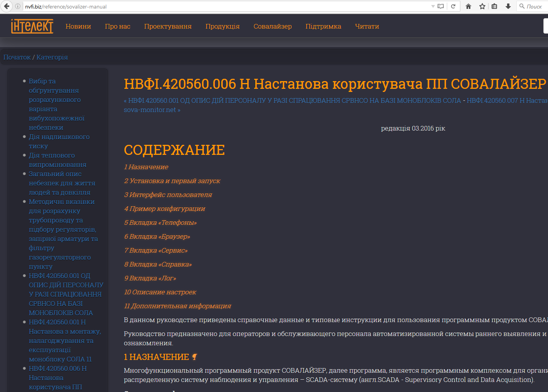Reload the page with the refresh icon

(453, 6)
